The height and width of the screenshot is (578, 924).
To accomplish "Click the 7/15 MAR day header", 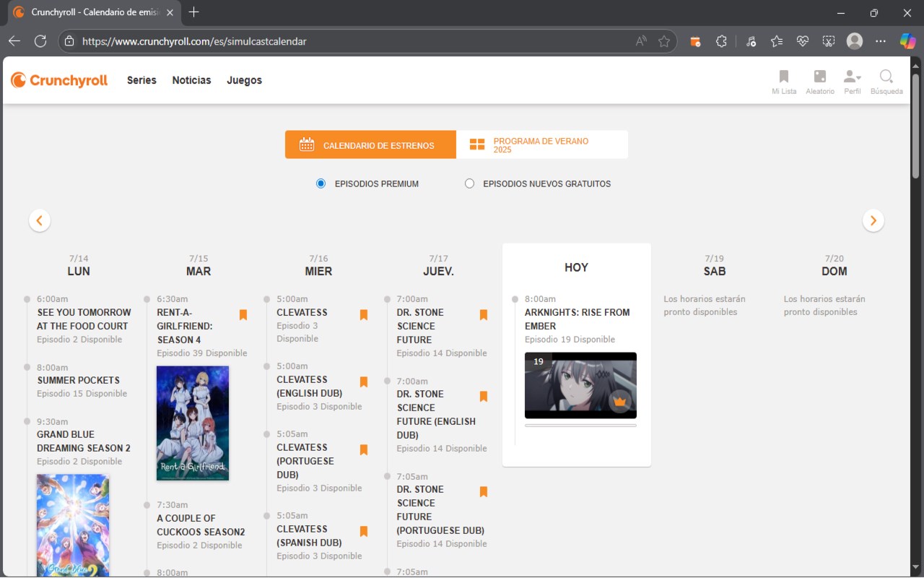I will (199, 266).
